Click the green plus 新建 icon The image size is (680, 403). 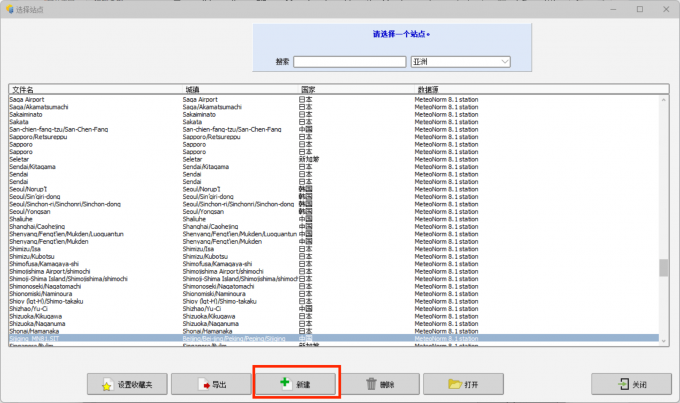pos(285,383)
